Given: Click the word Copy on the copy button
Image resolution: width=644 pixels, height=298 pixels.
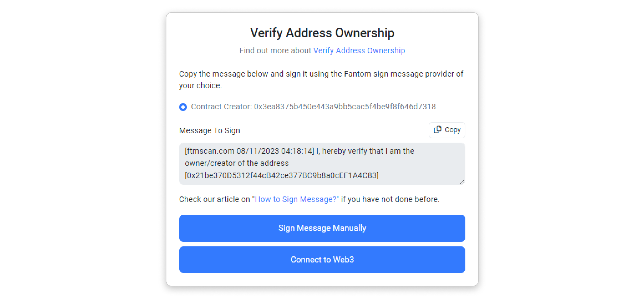Looking at the screenshot, I should (453, 130).
